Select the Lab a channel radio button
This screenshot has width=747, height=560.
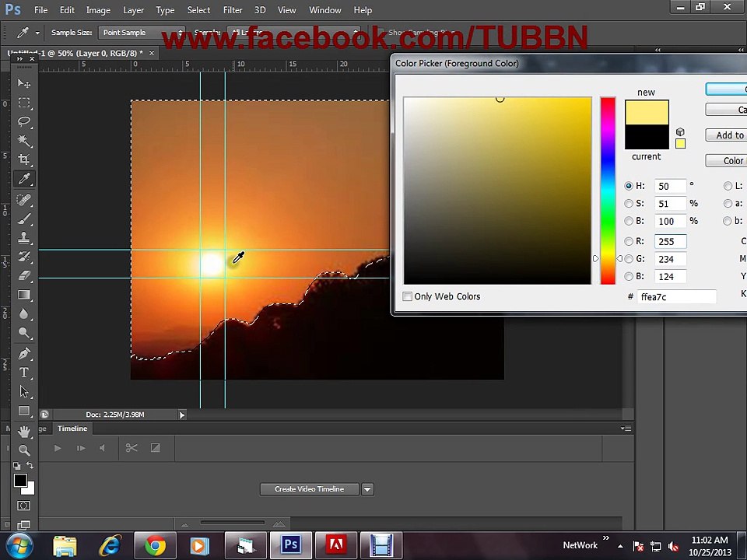[x=728, y=204]
